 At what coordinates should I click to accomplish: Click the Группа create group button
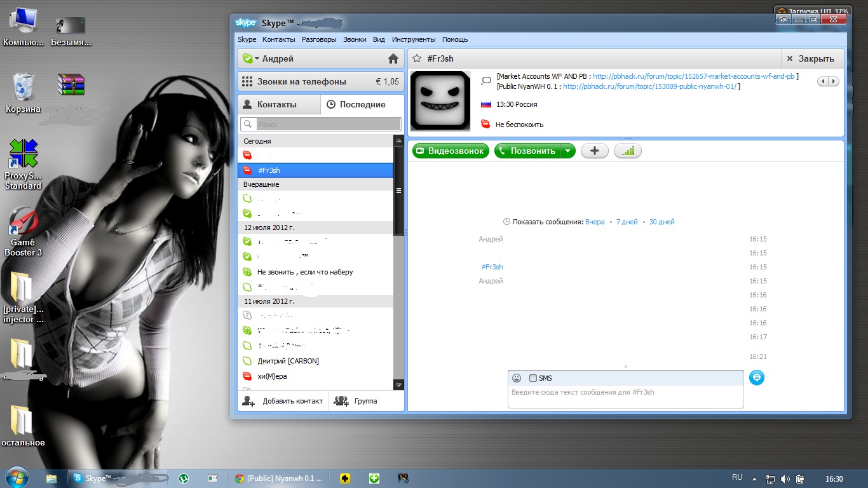pyautogui.click(x=356, y=401)
